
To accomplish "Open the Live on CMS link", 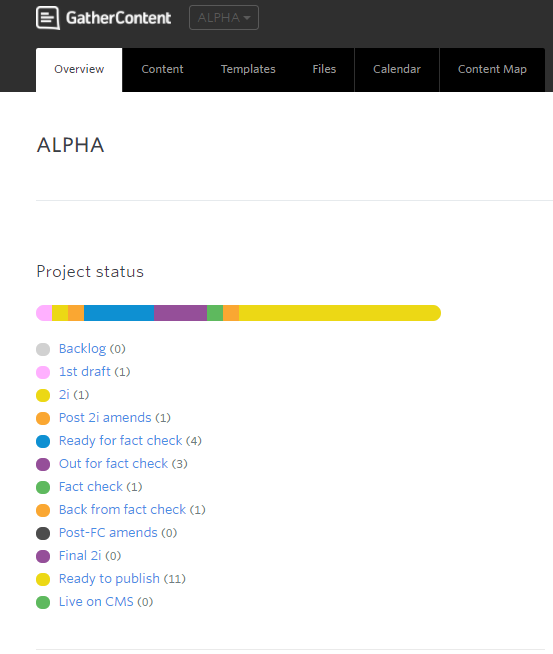I will pos(96,601).
